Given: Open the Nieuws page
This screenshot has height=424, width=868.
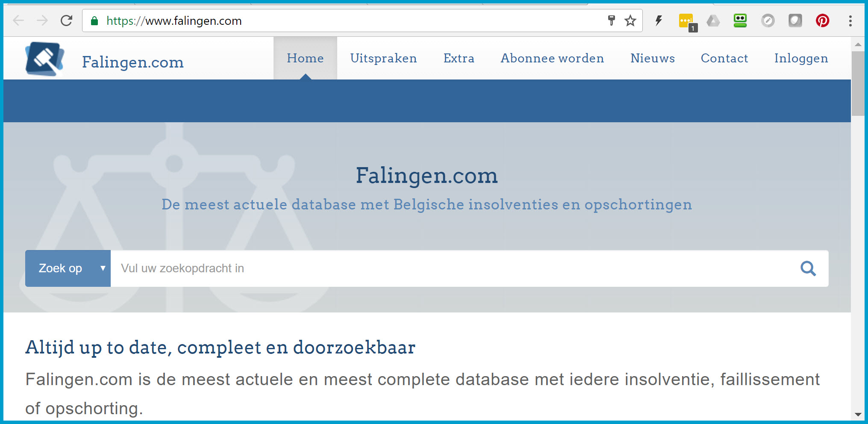Looking at the screenshot, I should click(653, 58).
